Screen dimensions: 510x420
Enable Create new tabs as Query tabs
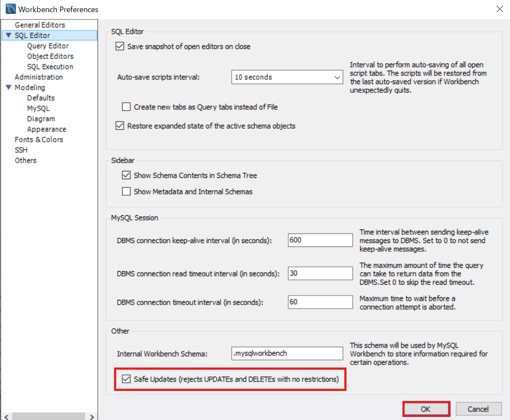click(x=126, y=107)
